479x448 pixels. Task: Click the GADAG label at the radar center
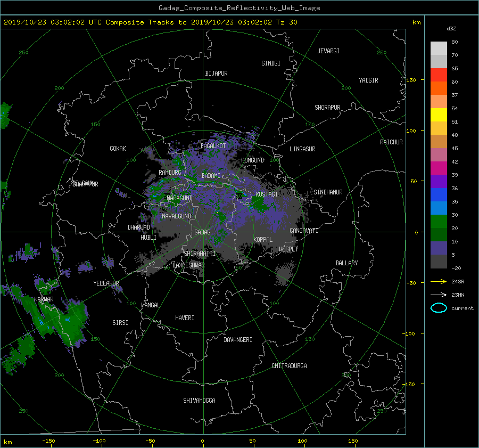(x=203, y=232)
